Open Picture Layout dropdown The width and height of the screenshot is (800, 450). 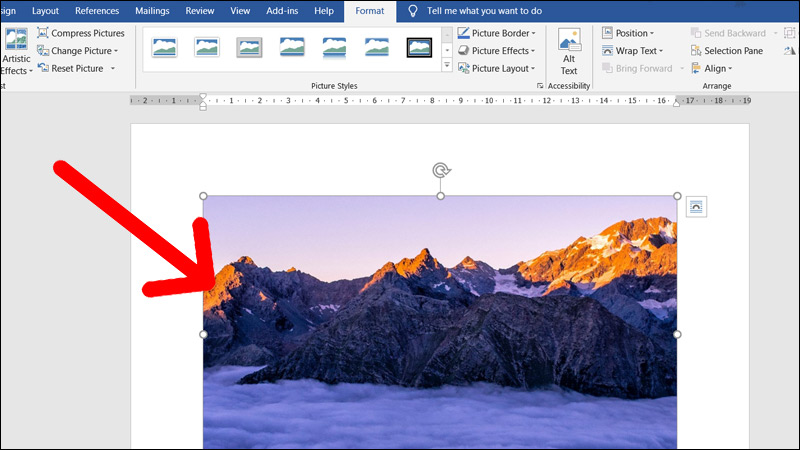click(x=496, y=68)
